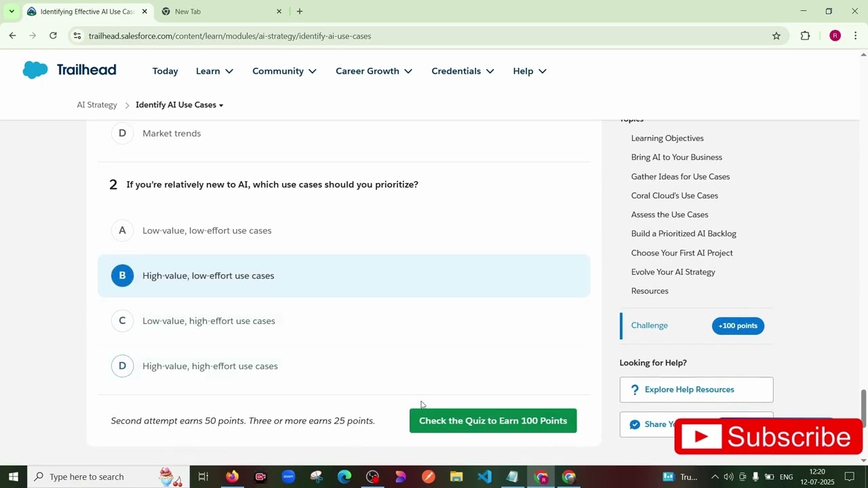Expand the Help menu
Screen dimensions: 868x488
click(x=530, y=71)
